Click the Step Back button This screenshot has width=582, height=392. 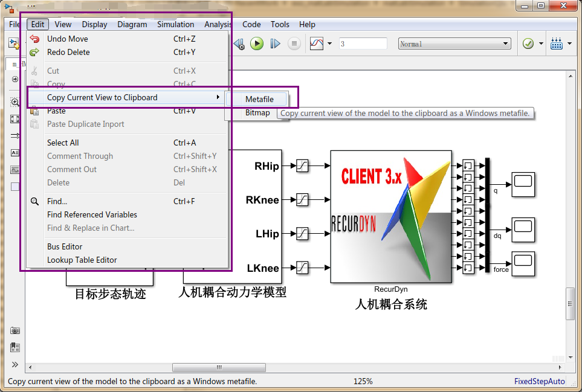[x=239, y=43]
